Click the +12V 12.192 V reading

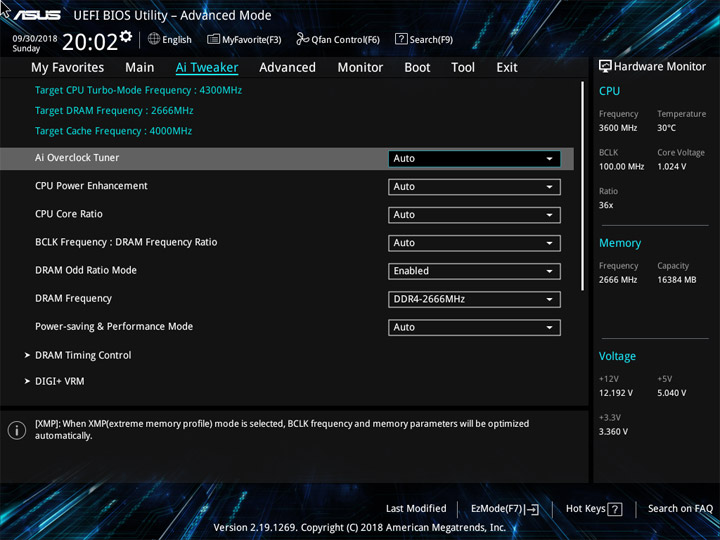[616, 393]
